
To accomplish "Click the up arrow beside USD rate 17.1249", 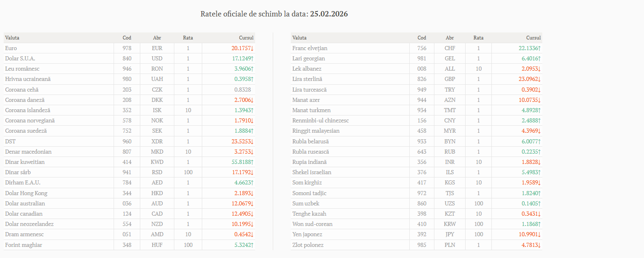I will pos(252,59).
